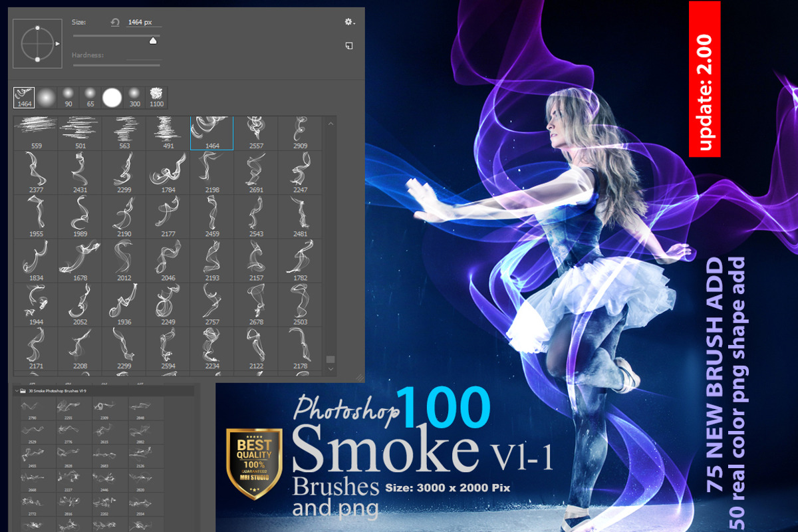Screen dimensions: 798x532
Task: Choose the scribble brush 559
Action: coord(36,133)
